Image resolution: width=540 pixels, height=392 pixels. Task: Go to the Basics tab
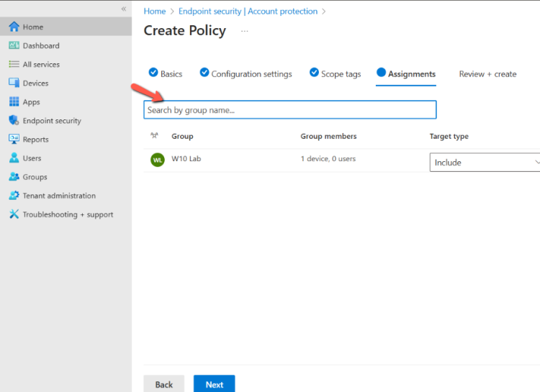click(166, 73)
